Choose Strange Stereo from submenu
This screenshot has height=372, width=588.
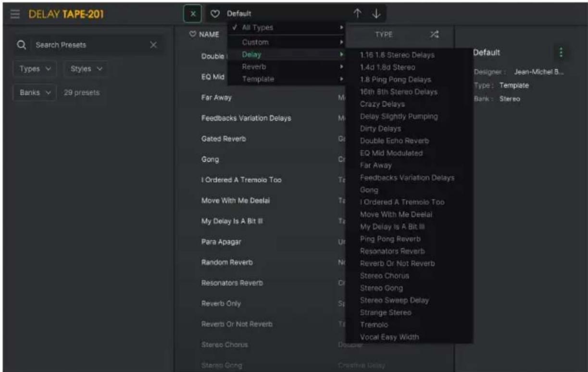pos(386,312)
